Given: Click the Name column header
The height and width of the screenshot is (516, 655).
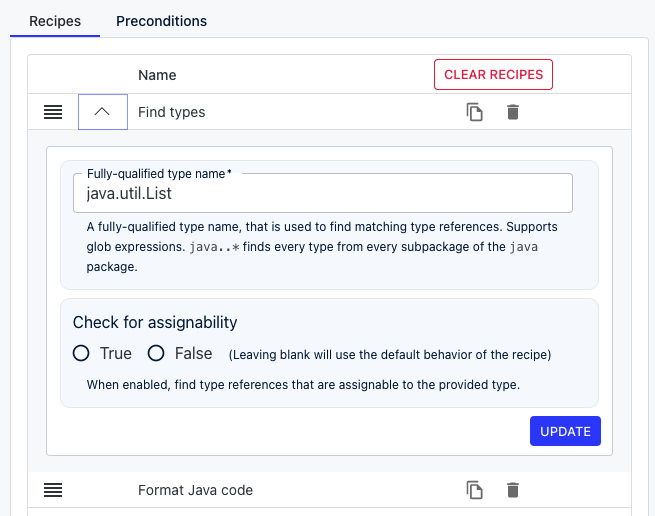Looking at the screenshot, I should [157, 75].
